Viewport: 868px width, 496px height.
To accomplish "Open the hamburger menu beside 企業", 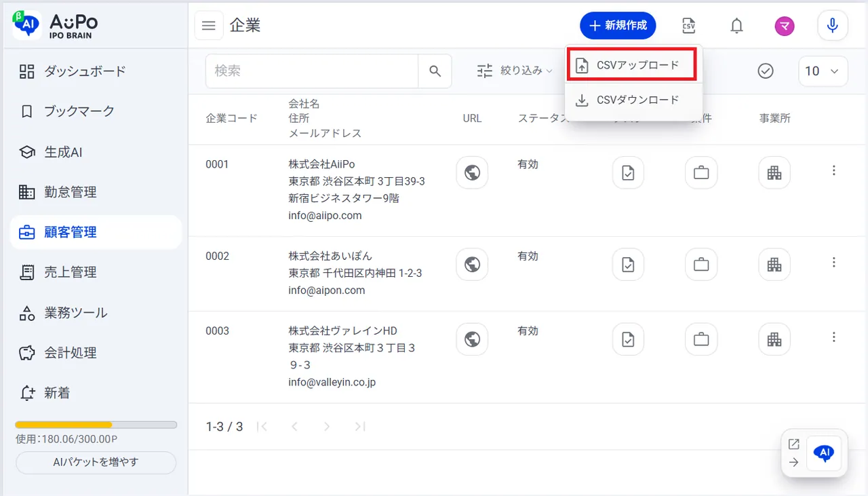I will tap(209, 26).
